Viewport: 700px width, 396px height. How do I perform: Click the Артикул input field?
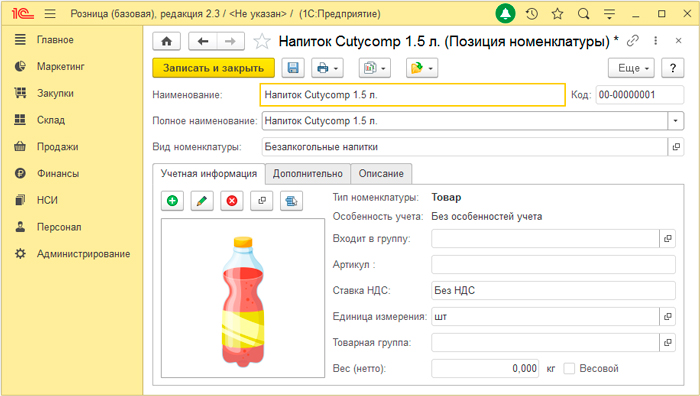click(553, 265)
